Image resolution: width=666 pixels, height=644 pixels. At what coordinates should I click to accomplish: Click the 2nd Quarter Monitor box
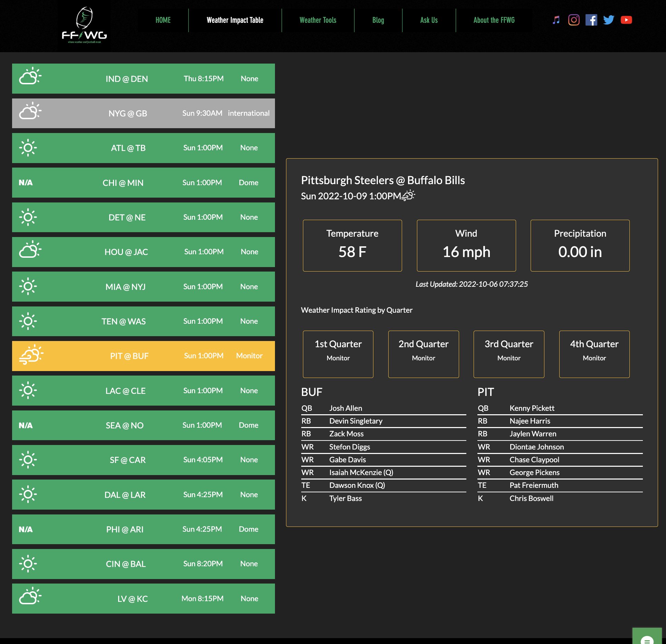pyautogui.click(x=424, y=354)
